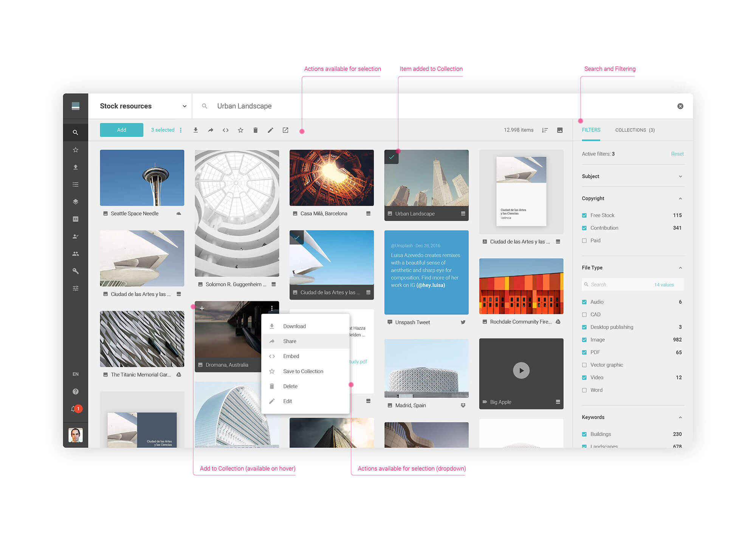Switch to the Collections tab
The width and height of the screenshot is (756, 541).
point(635,130)
